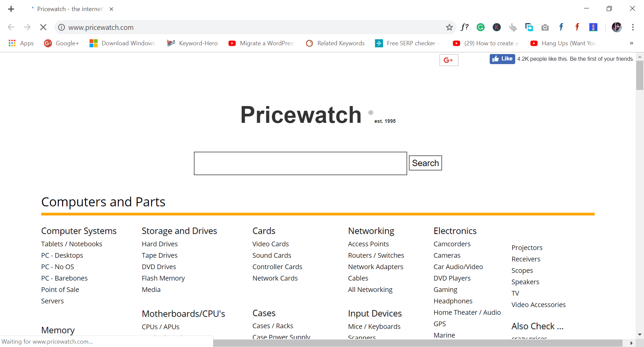This screenshot has width=644, height=347.
Task: Open CPUs / APUs link
Action: click(x=161, y=327)
